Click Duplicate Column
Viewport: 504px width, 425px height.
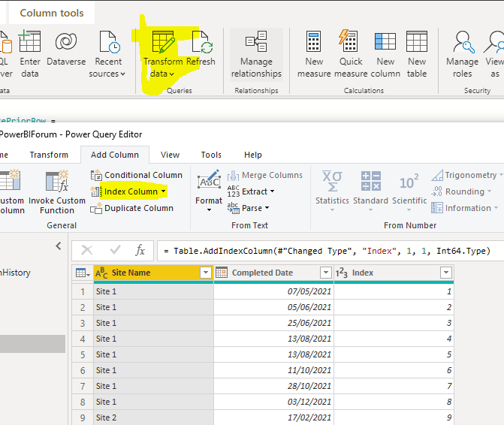[132, 208]
